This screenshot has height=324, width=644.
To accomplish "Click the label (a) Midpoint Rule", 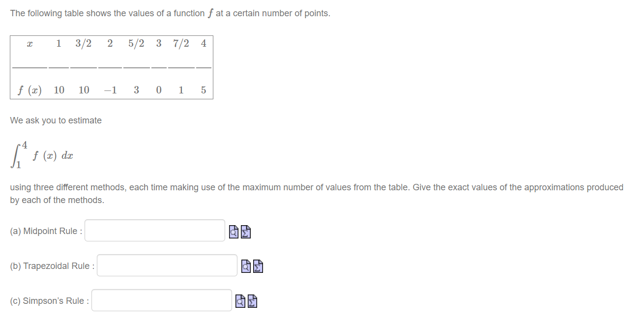I will [45, 231].
